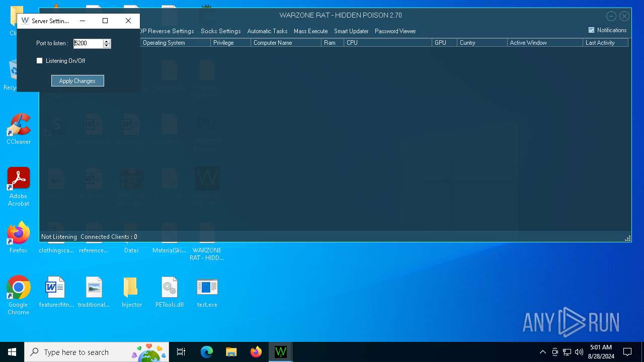Open Mass Execute menu

pyautogui.click(x=310, y=31)
